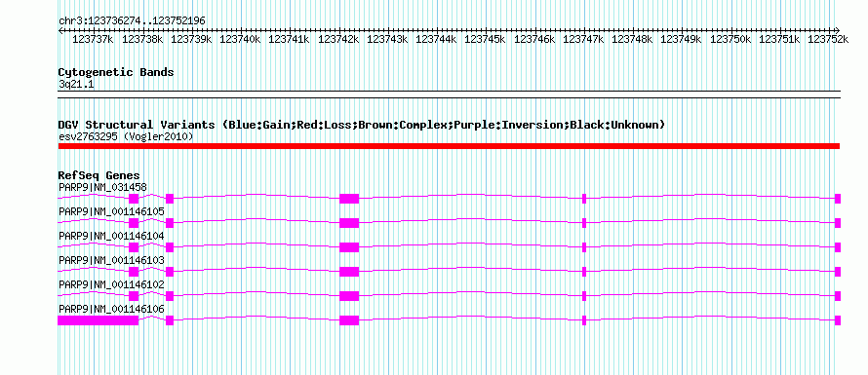Open transcript PARP9|NM_031458 label
This screenshot has width=868, height=375.
tap(102, 187)
